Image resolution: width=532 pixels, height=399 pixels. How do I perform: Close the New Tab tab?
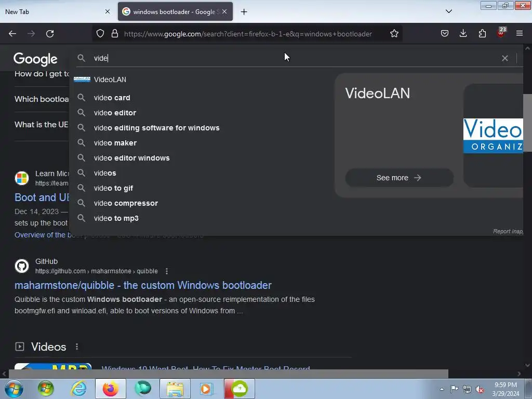108,11
